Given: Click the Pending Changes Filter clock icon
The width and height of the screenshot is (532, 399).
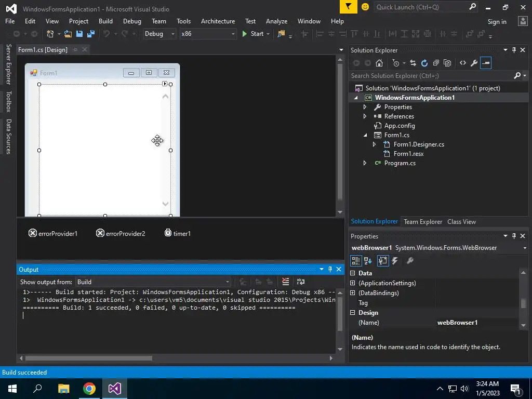Looking at the screenshot, I should click(x=395, y=63).
